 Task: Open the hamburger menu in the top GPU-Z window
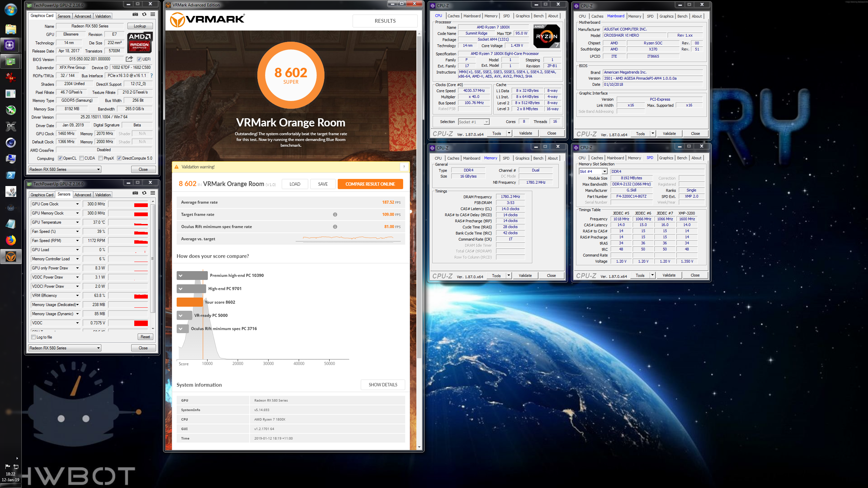pos(153,15)
